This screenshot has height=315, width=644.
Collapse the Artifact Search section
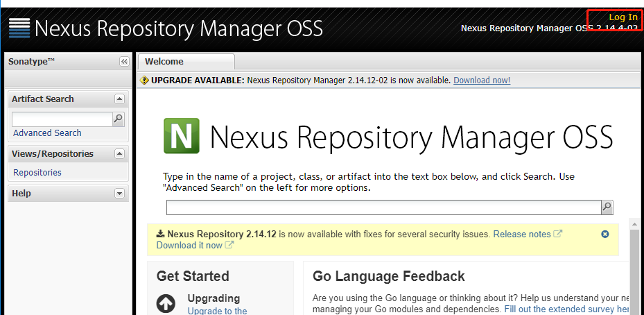point(119,99)
